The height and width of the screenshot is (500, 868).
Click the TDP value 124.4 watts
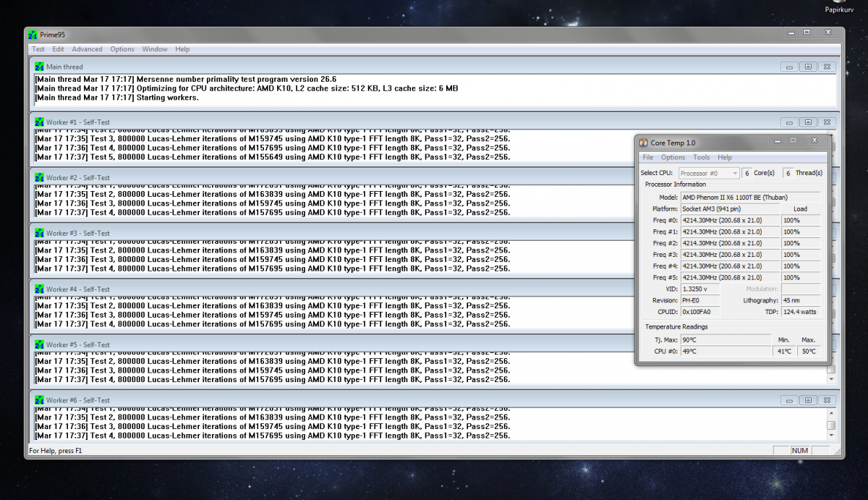[801, 312]
